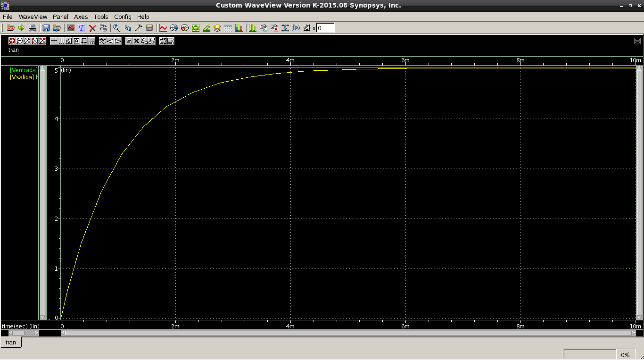Click the panel menu icon at top right

point(637,41)
